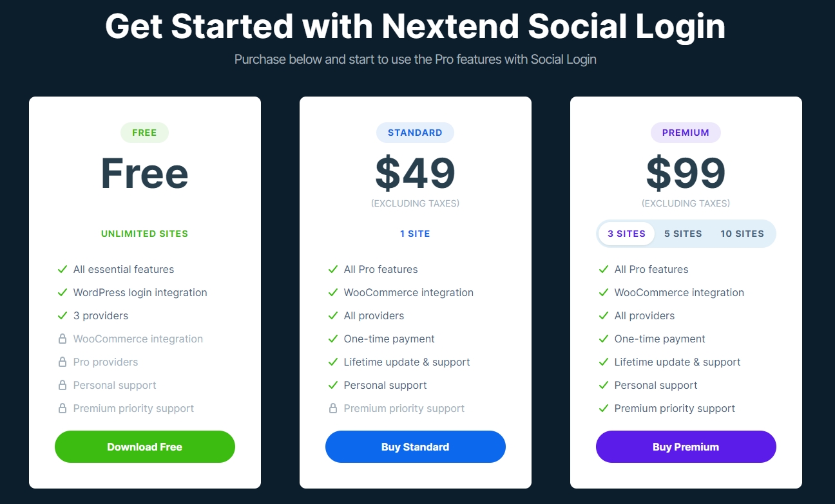
Task: Click the green FREE plan badge
Action: tap(144, 133)
